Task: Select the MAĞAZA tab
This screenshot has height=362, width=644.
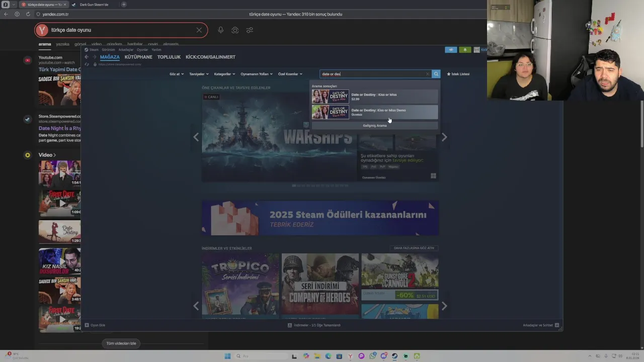Action: coord(110,57)
